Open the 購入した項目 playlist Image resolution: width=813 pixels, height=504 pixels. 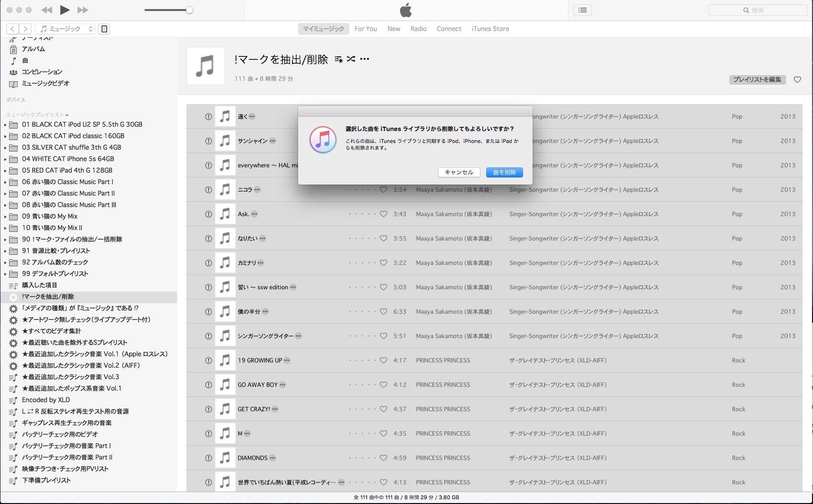(39, 285)
